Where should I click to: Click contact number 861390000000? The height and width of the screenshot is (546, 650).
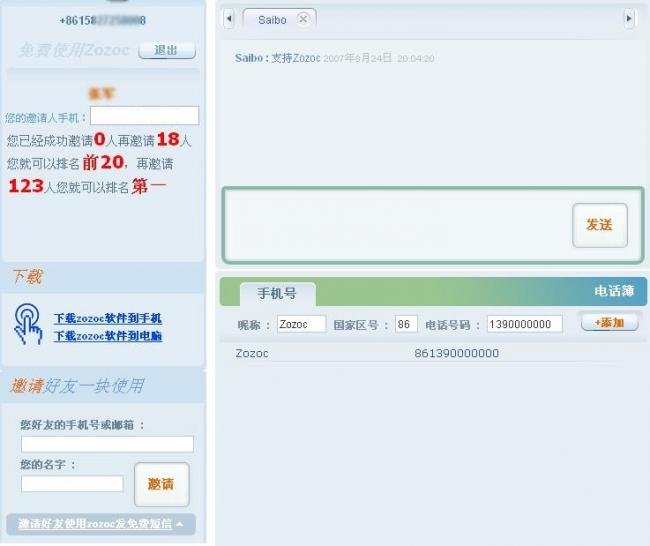pos(456,353)
